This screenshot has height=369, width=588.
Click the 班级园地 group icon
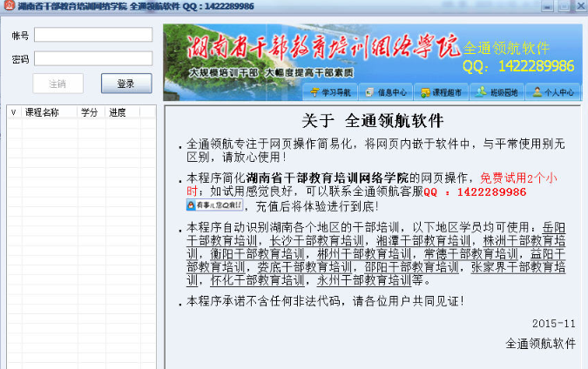(x=480, y=91)
